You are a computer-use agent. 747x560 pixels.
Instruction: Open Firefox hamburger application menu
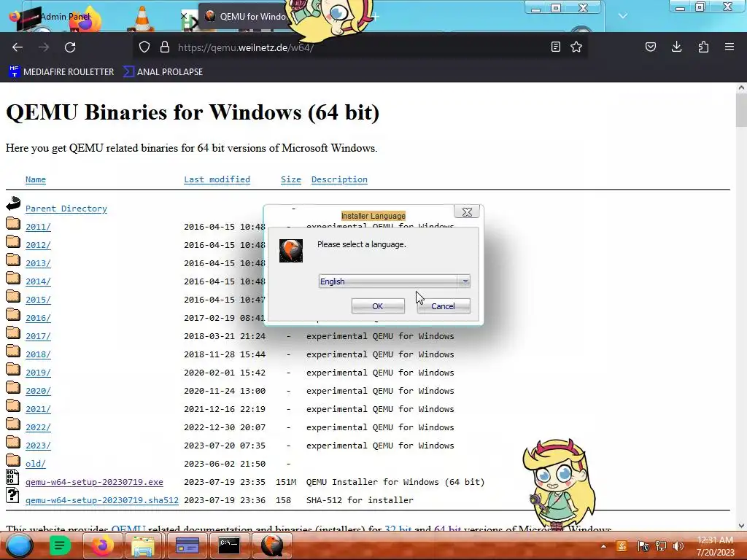[x=729, y=47]
